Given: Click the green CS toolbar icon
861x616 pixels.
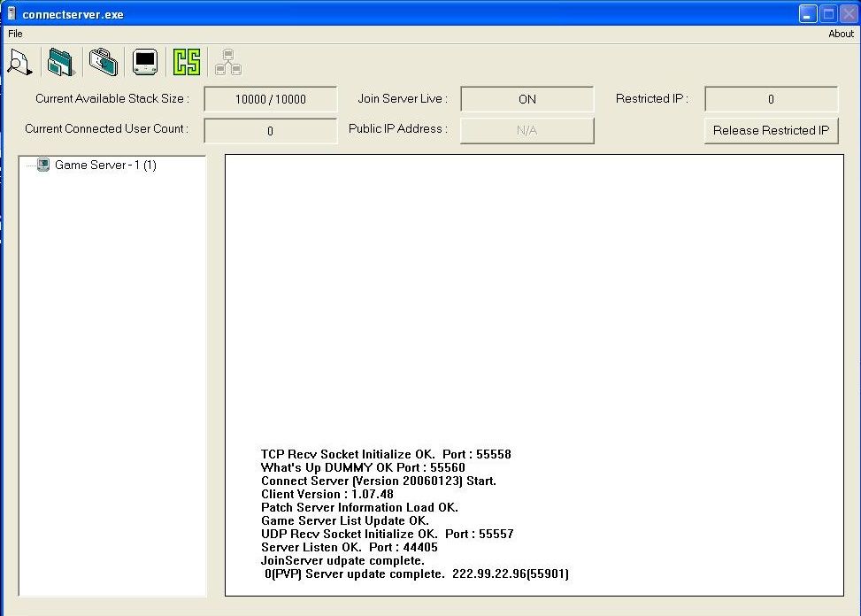Looking at the screenshot, I should pyautogui.click(x=187, y=62).
